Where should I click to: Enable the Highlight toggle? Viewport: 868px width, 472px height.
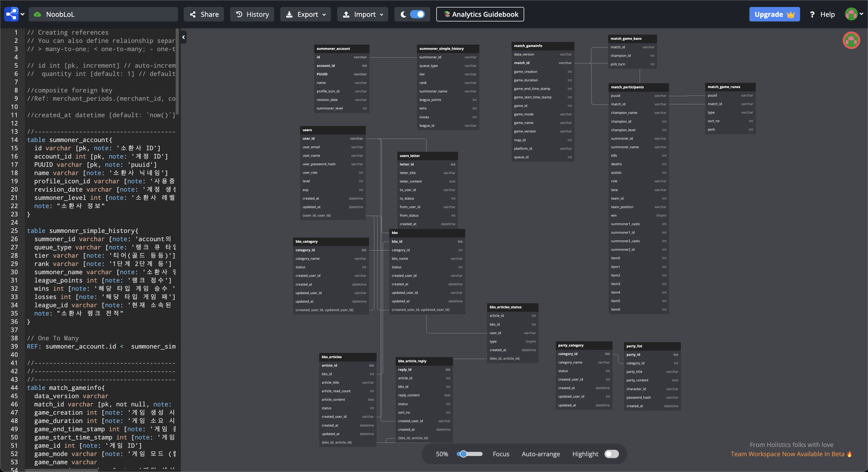(611, 454)
